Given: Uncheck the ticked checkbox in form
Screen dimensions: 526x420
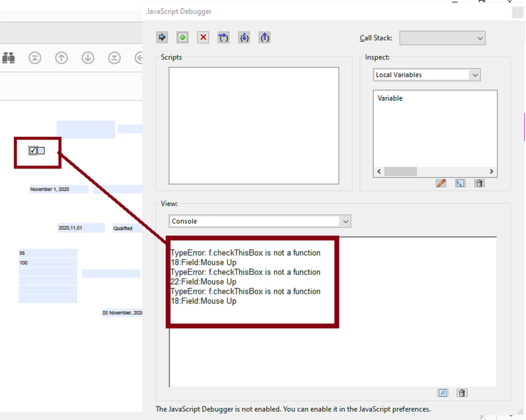Looking at the screenshot, I should tap(33, 151).
